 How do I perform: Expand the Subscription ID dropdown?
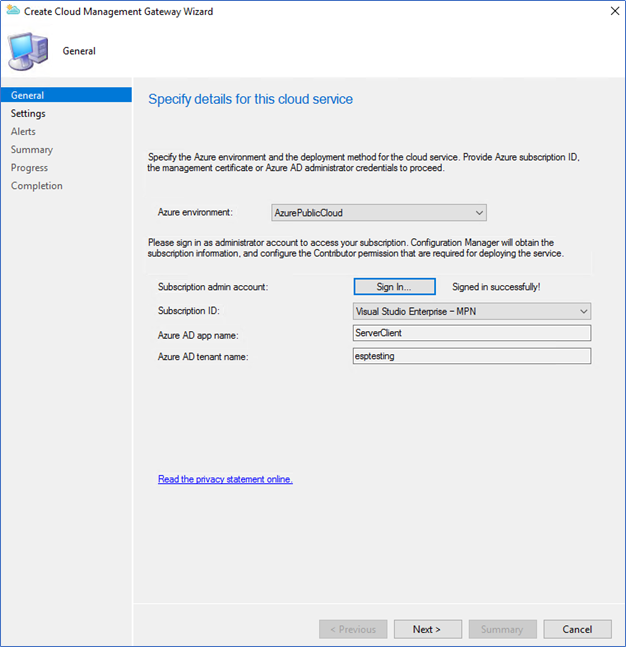[x=472, y=311]
